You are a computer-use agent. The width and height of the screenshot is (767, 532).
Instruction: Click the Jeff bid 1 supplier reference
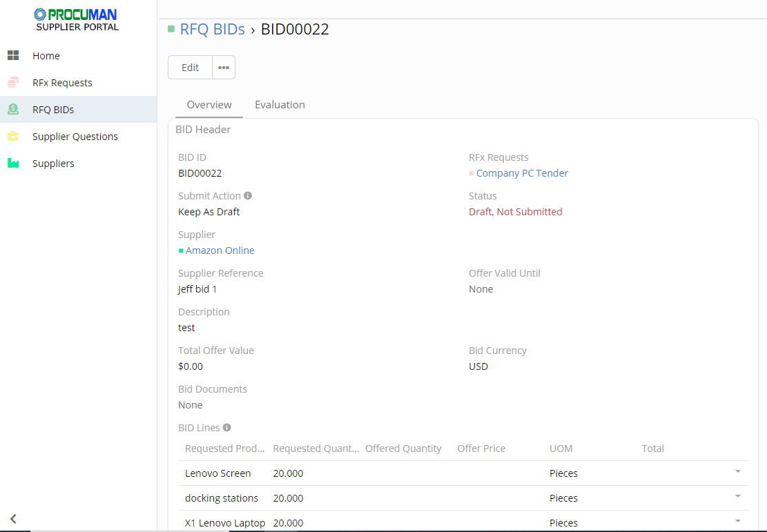[x=197, y=289]
